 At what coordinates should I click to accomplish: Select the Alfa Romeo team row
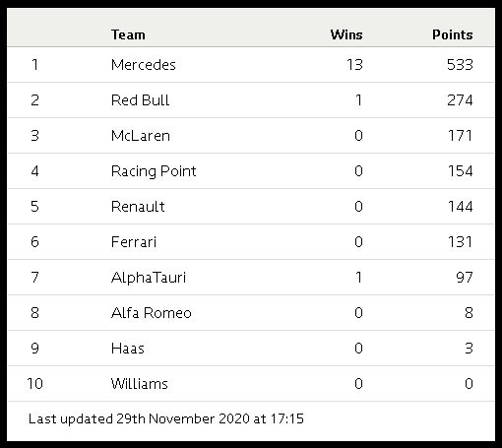click(251, 313)
